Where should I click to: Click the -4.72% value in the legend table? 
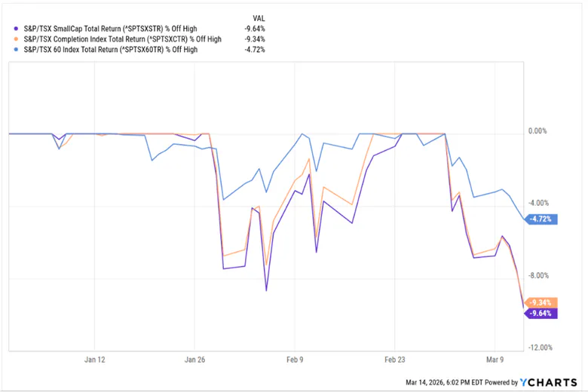tap(256, 50)
